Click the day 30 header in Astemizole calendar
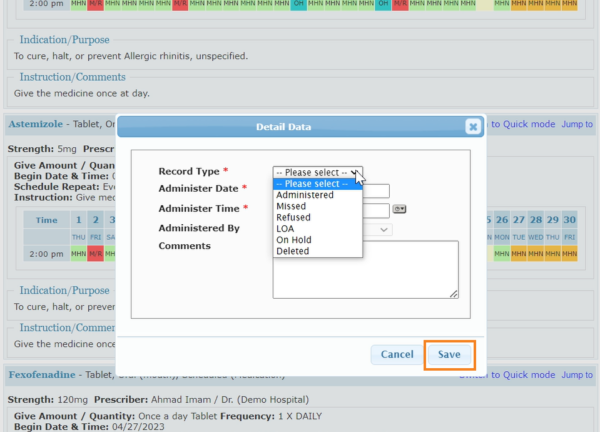 [569, 220]
